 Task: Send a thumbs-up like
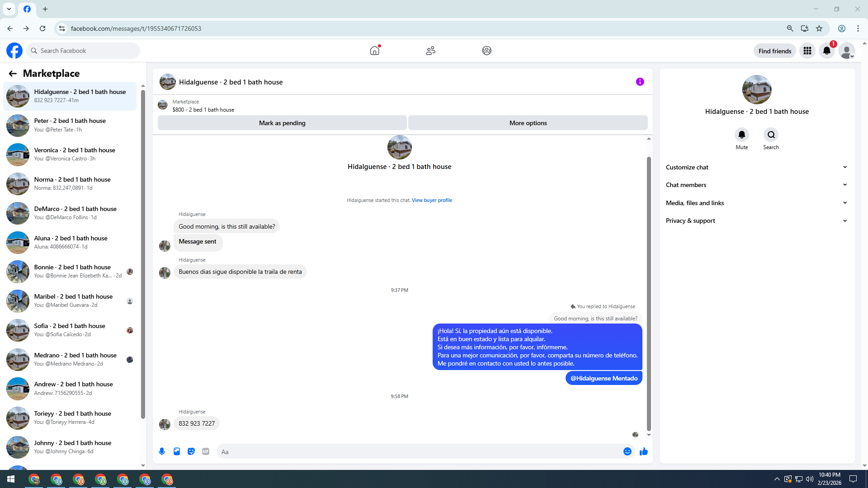pyautogui.click(x=644, y=451)
